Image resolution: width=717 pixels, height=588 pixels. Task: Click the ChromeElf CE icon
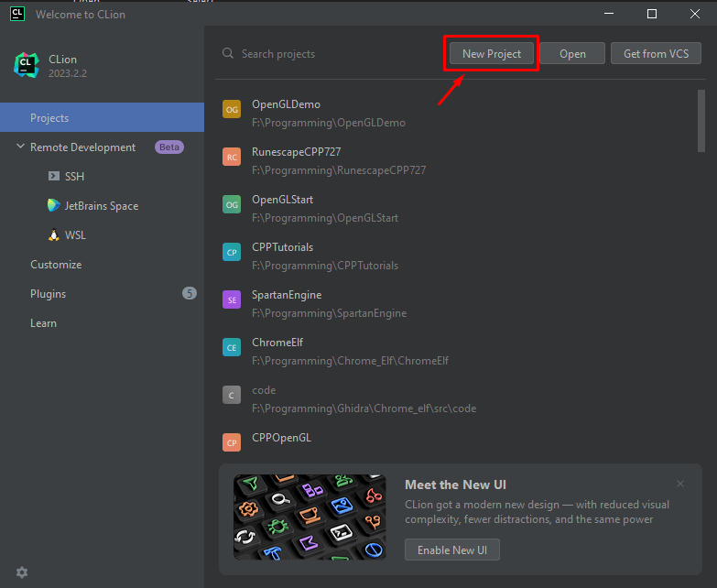point(232,347)
